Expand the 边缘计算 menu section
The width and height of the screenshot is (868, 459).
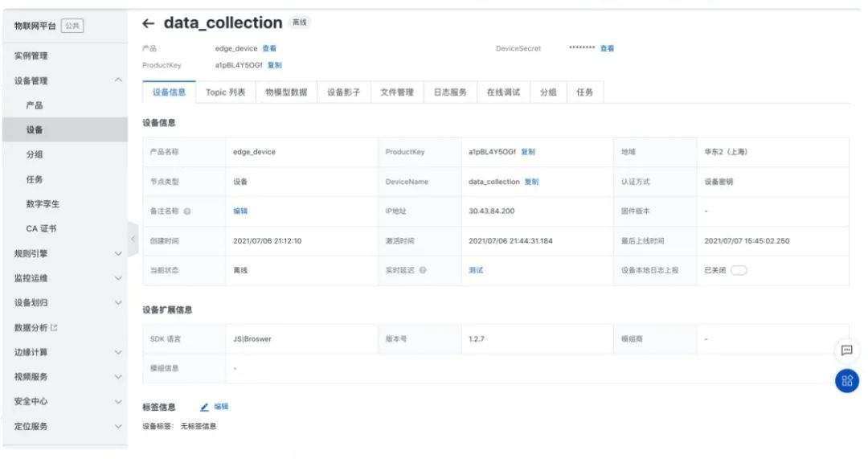(118, 352)
